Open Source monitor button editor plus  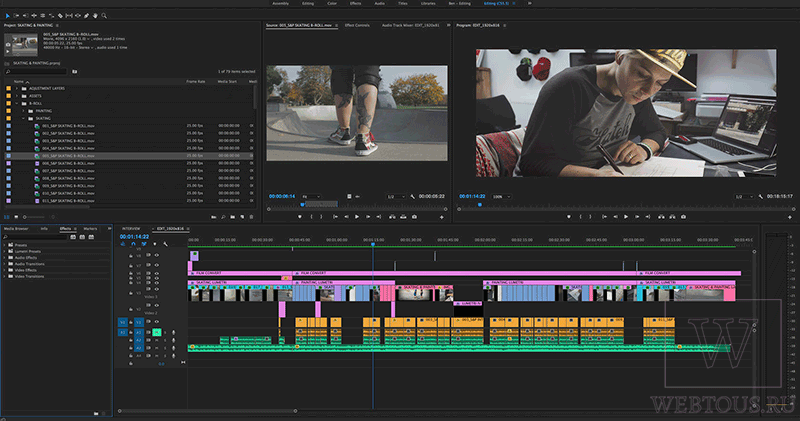(442, 217)
